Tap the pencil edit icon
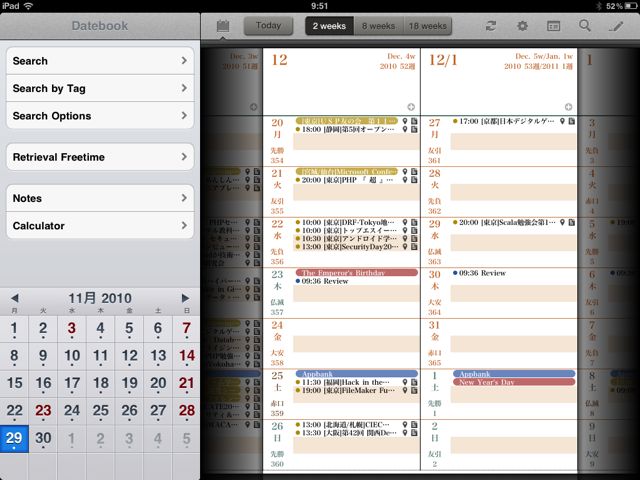 click(x=616, y=27)
